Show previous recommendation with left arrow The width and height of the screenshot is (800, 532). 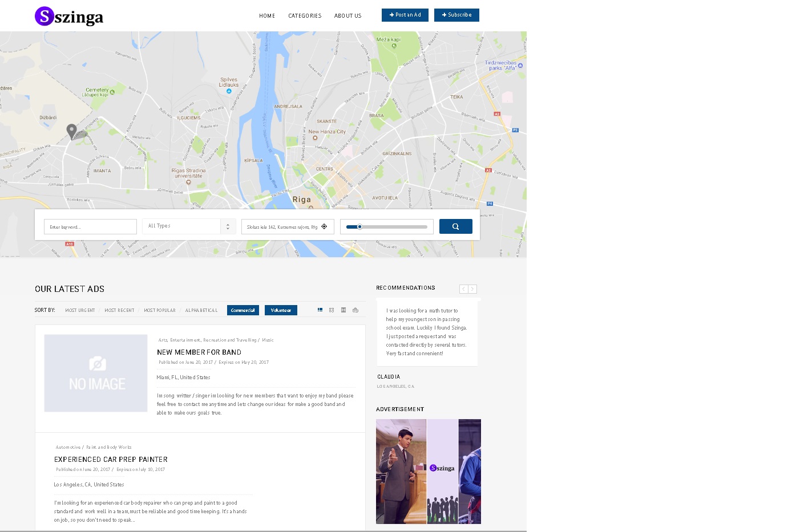[464, 289]
